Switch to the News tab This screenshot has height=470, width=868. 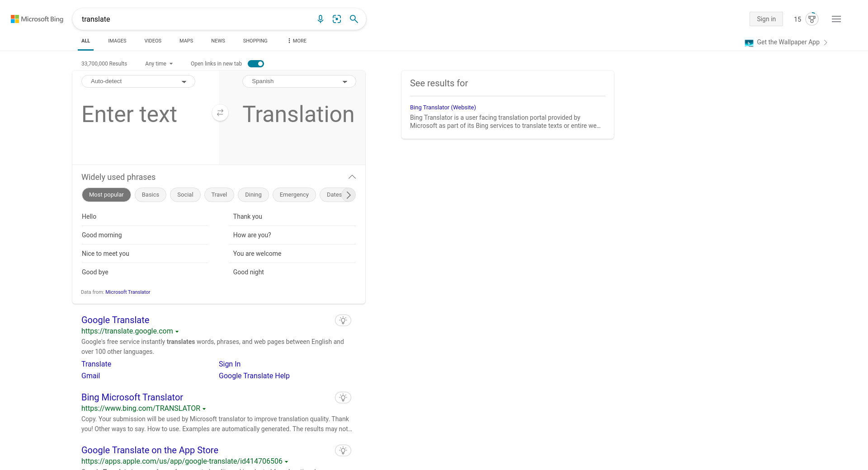[218, 41]
